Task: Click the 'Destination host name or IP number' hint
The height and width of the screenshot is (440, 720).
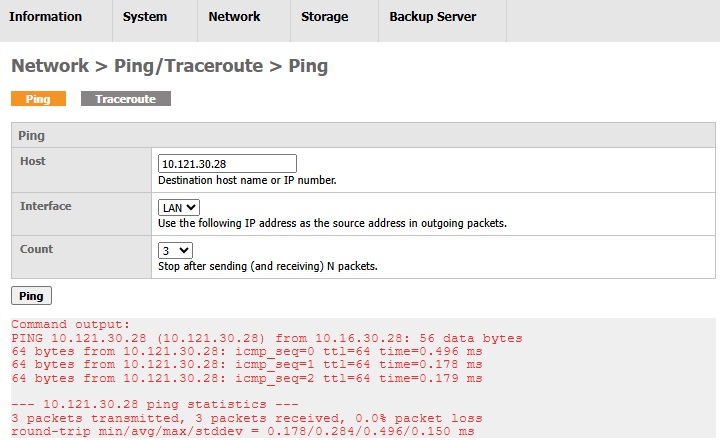Action: point(247,181)
